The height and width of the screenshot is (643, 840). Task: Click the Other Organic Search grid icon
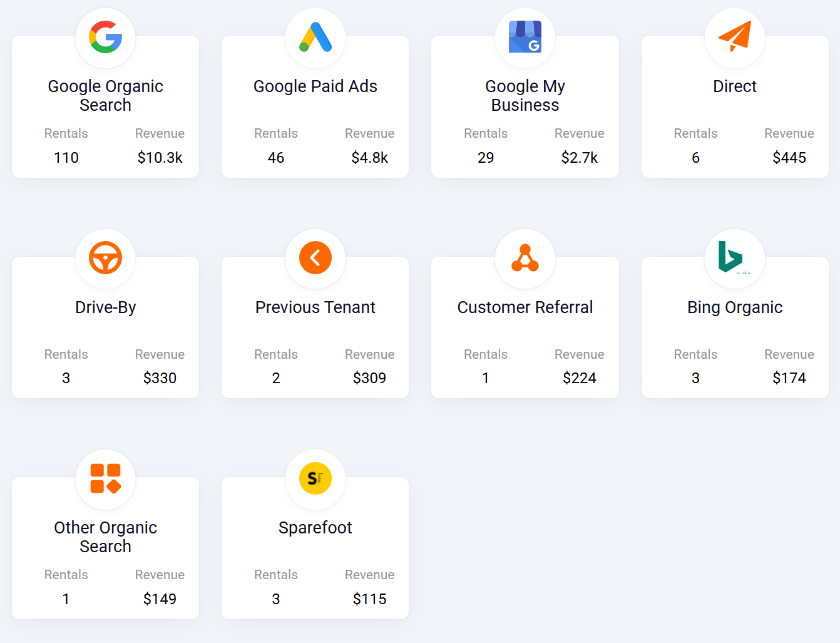pos(105,479)
